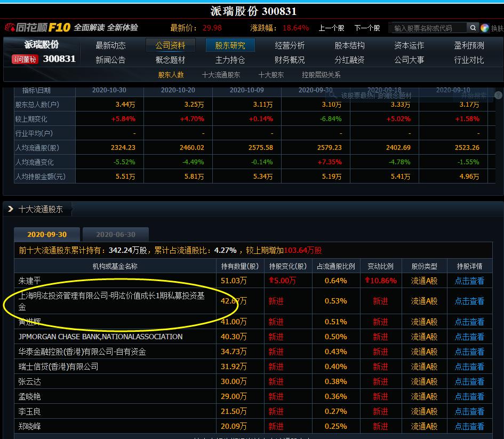Image resolution: width=504 pixels, height=439 pixels.
Task: Click the 同花顺 F10 logo
Action: pos(38,27)
